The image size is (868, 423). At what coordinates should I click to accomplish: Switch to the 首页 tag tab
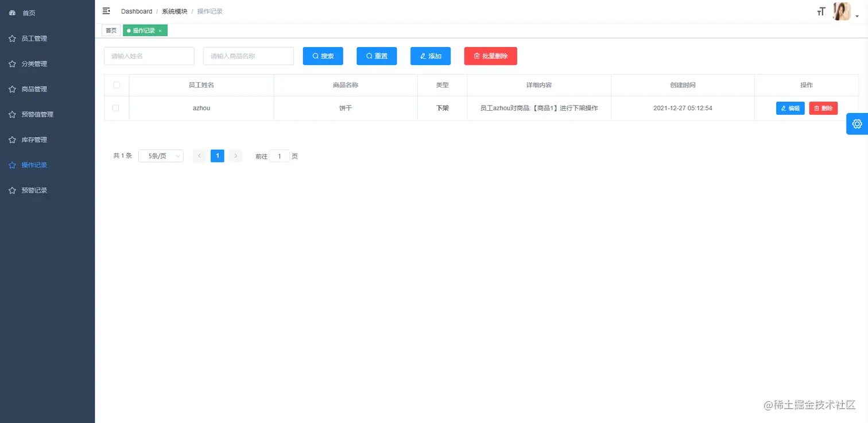click(111, 30)
